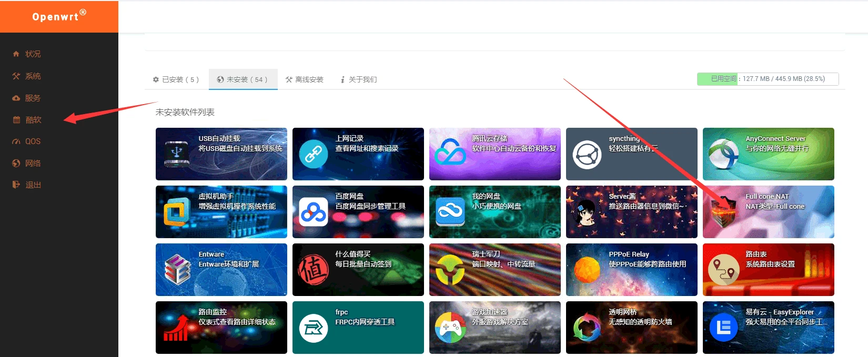Click the 已用空间 storage usage bar
This screenshot has width=868, height=357.
click(768, 79)
